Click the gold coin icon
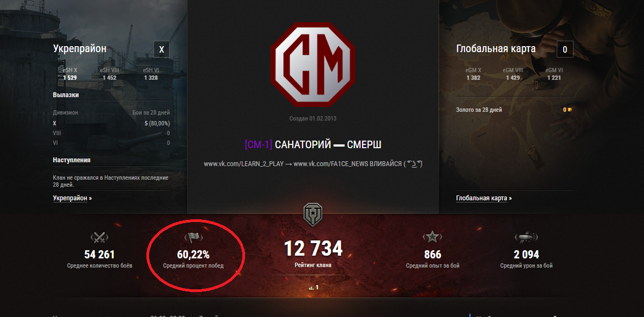 [x=569, y=110]
